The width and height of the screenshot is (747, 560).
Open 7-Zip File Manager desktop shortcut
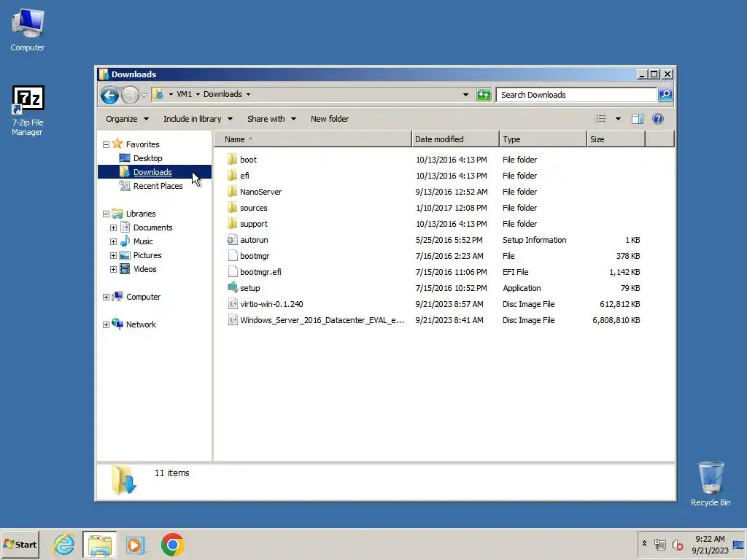coord(28,111)
